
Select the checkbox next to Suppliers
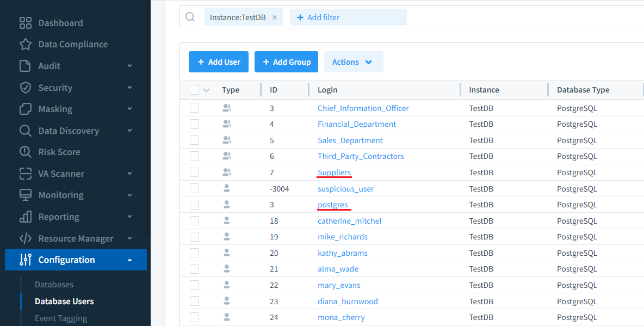click(194, 172)
